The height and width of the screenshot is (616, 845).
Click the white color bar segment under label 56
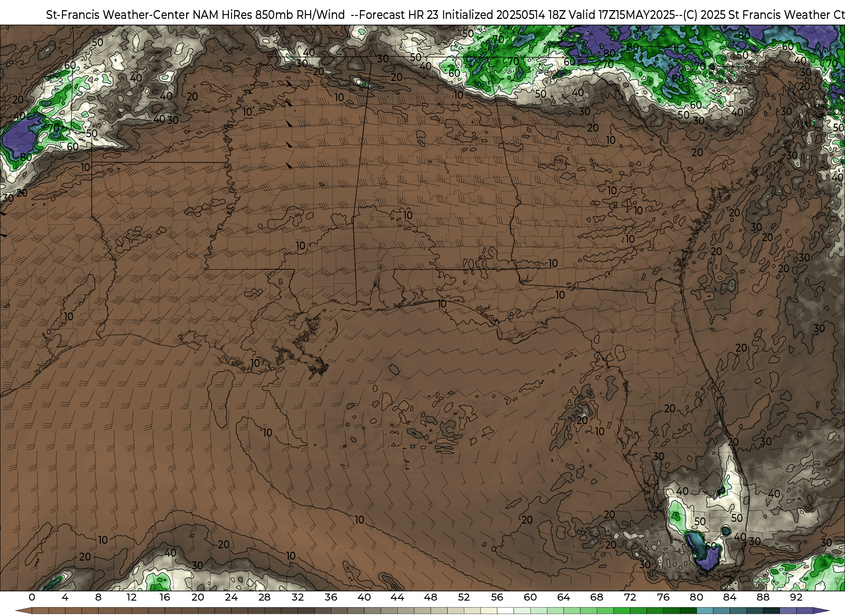pyautogui.click(x=505, y=611)
